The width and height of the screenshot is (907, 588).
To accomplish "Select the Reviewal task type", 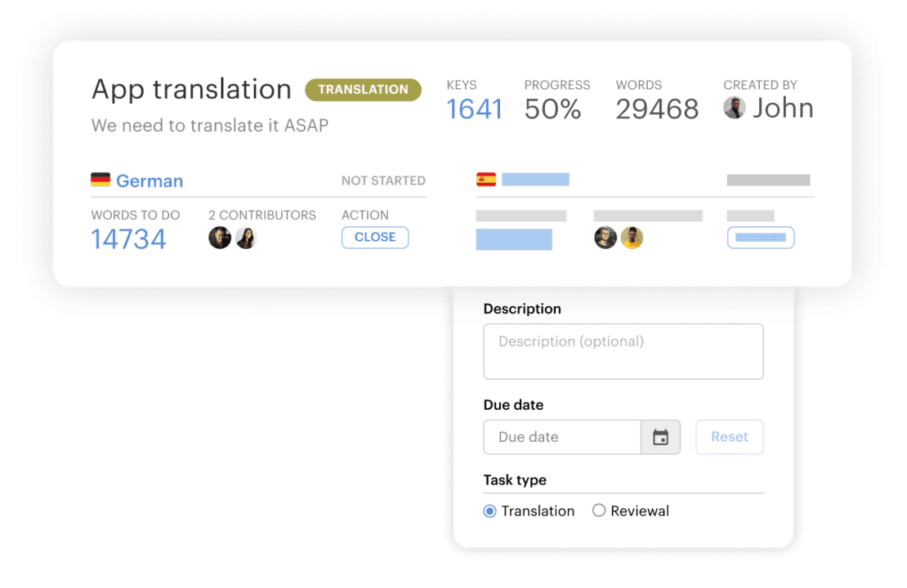I will (599, 511).
